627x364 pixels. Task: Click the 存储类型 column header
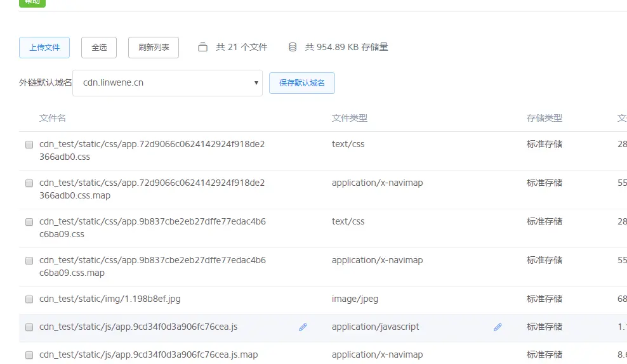tap(544, 118)
